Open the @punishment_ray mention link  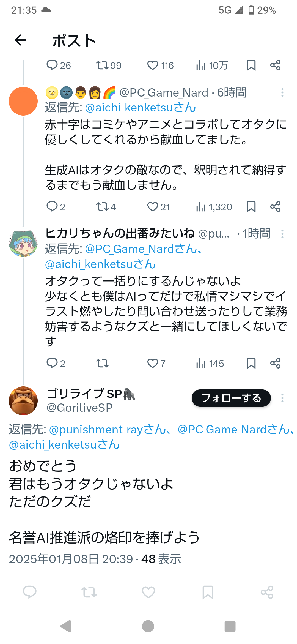108,429
